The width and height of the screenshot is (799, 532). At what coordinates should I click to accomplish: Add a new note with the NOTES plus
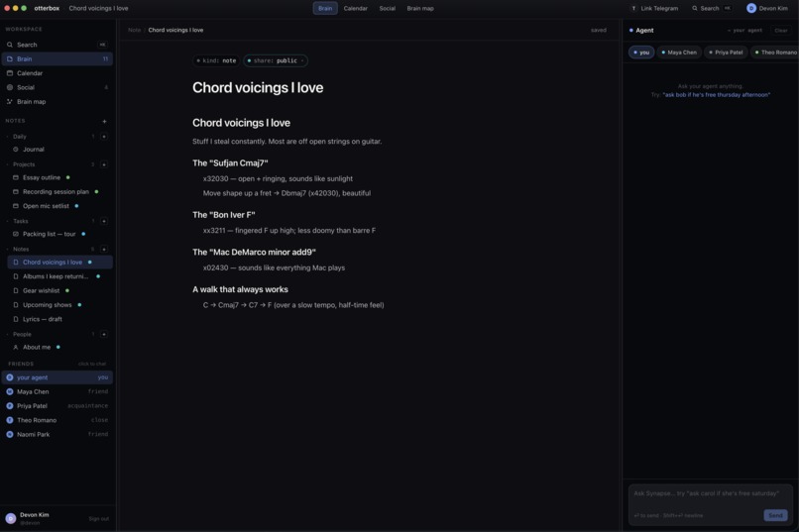point(104,121)
